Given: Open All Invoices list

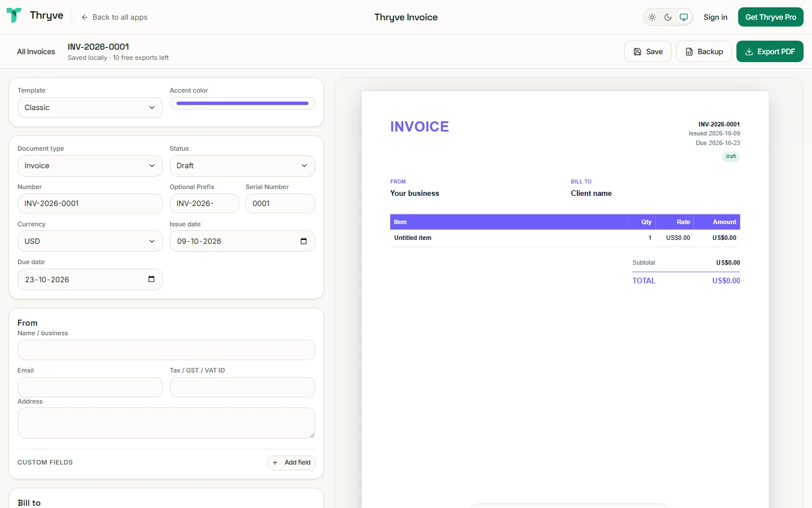Looking at the screenshot, I should (x=36, y=51).
